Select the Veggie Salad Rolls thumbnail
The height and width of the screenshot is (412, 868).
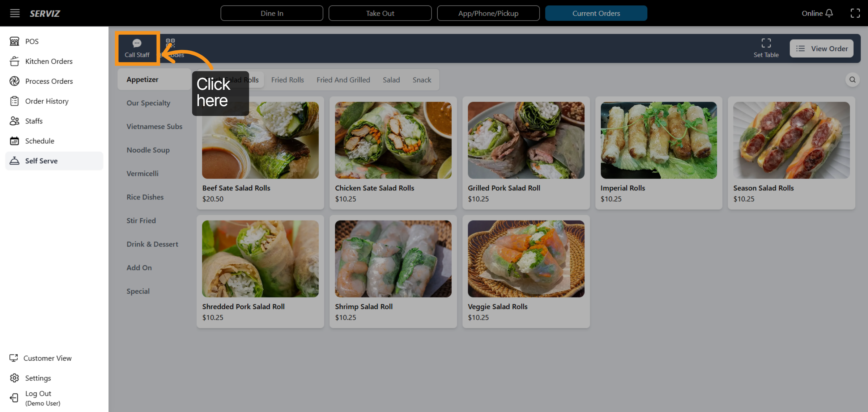[526, 258]
